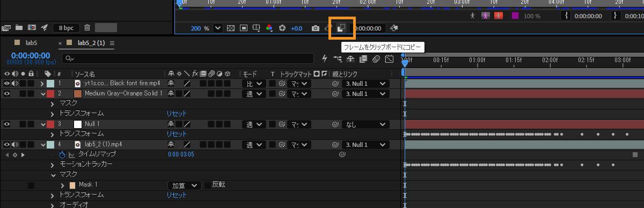Close the lab5_2 (1) timeline tab

[60, 43]
